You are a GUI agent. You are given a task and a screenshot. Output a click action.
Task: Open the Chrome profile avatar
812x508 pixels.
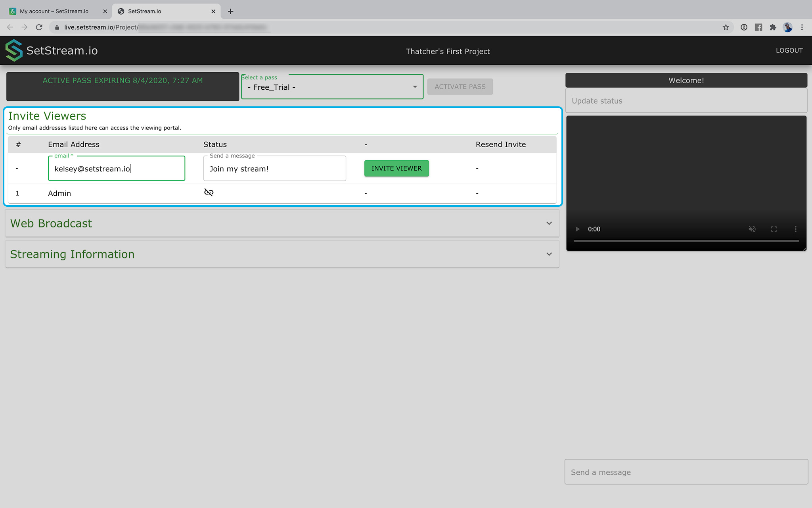pos(787,27)
